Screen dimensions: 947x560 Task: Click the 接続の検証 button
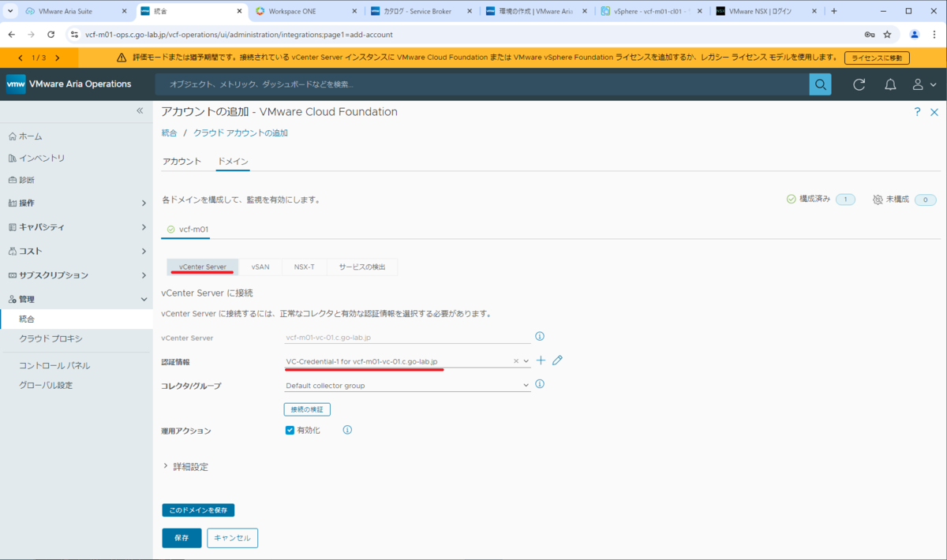tap(307, 409)
